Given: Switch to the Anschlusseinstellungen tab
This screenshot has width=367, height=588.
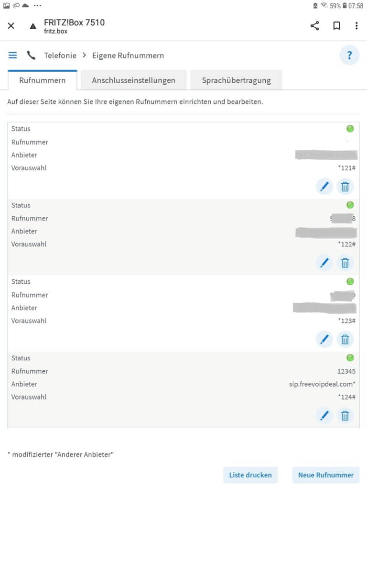Looking at the screenshot, I should [x=133, y=80].
